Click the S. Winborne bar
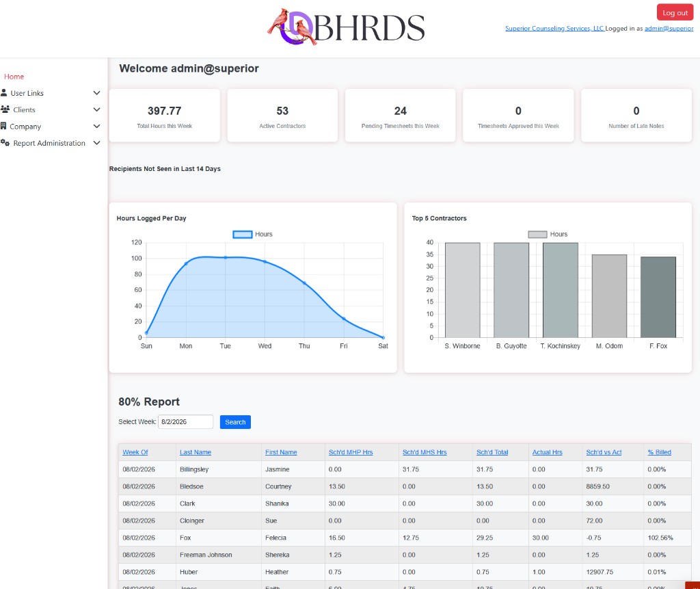700x589 pixels. pyautogui.click(x=463, y=290)
